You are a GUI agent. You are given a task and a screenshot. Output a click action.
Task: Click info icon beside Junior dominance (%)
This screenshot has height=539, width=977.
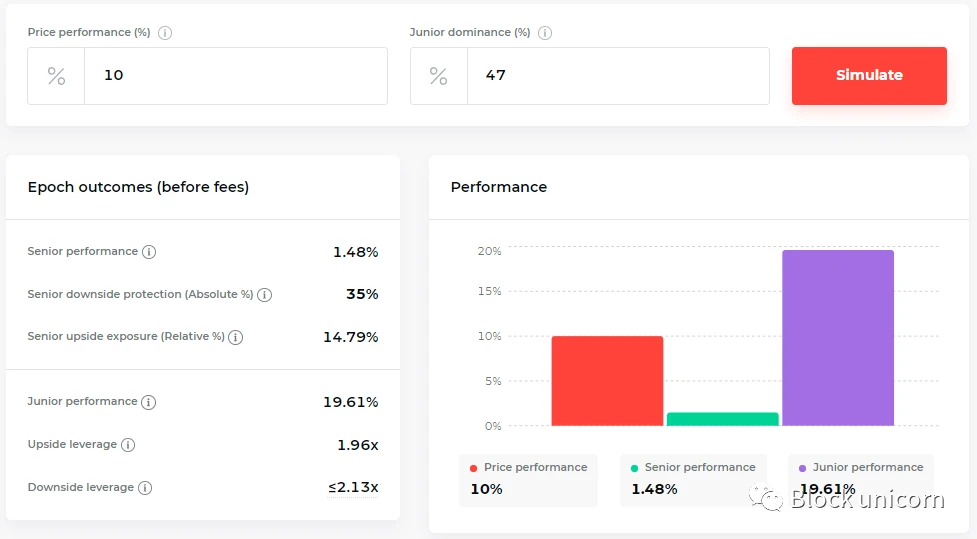[x=545, y=33]
